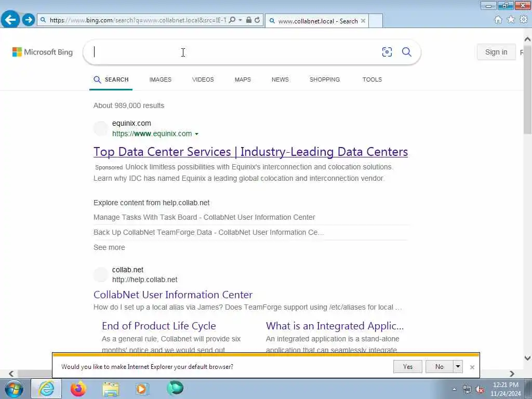Open End of Product Life Cycle link
The width and height of the screenshot is (532, 399).
click(x=159, y=326)
